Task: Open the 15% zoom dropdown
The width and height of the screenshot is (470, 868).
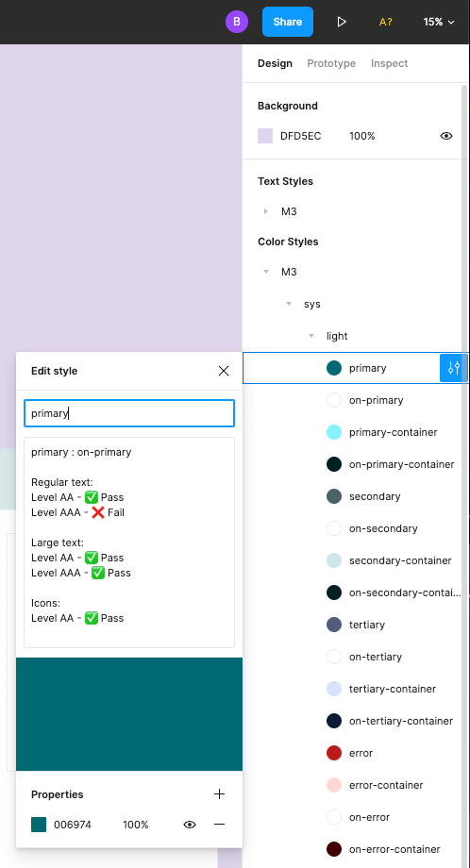Action: pos(439,22)
